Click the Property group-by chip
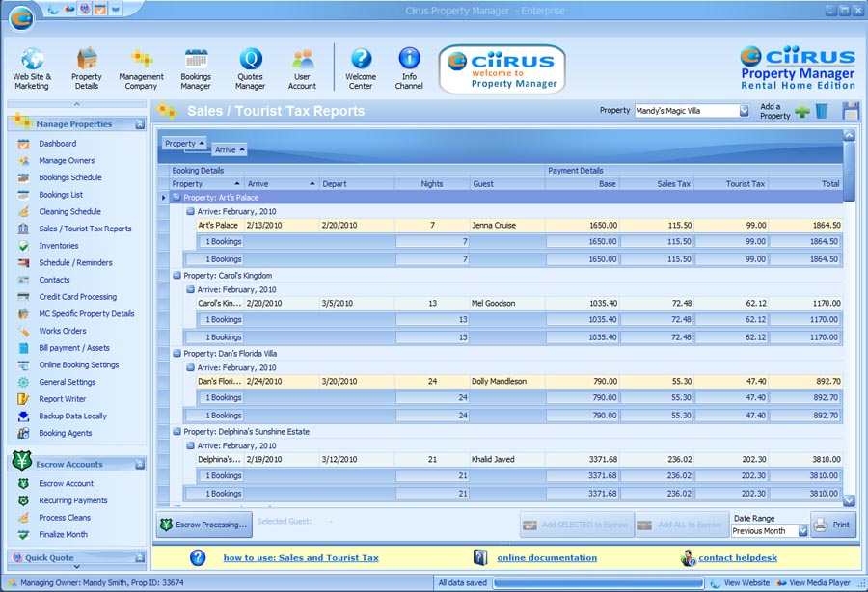The image size is (868, 592). [x=185, y=144]
